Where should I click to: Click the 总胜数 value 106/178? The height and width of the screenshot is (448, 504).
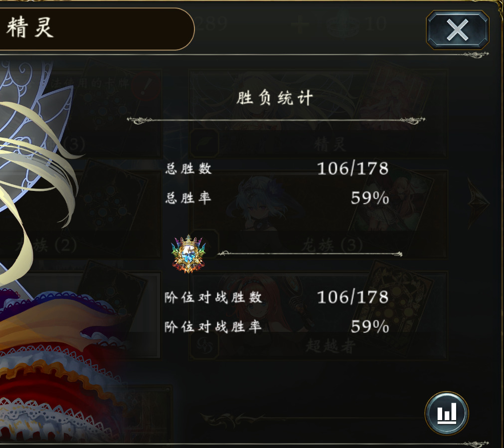click(352, 168)
